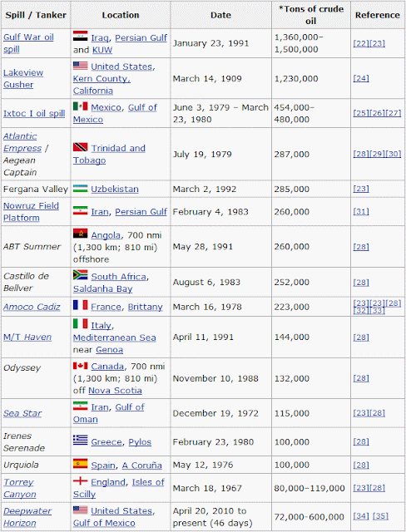
Task: Follow the Uzbekistan link
Action: [x=115, y=189]
